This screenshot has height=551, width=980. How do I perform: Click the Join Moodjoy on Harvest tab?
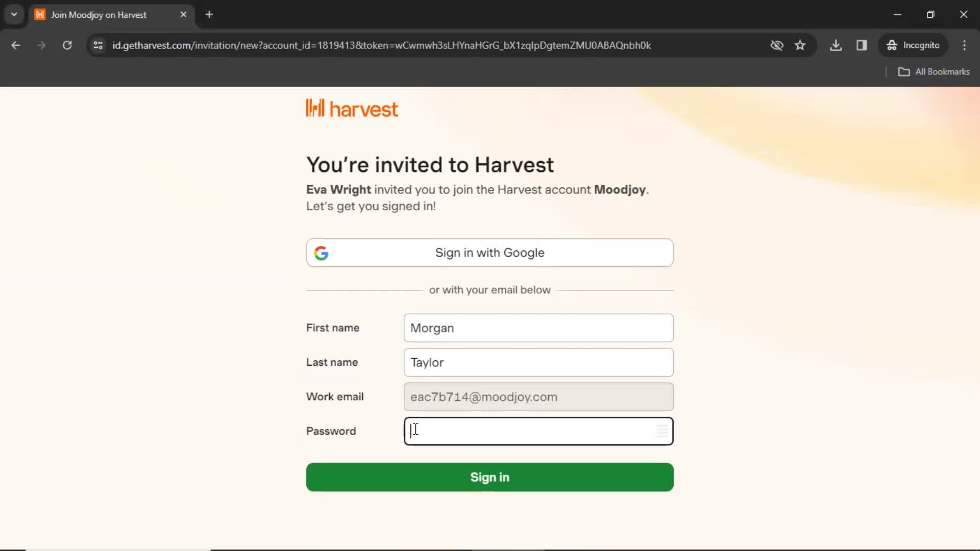[111, 15]
